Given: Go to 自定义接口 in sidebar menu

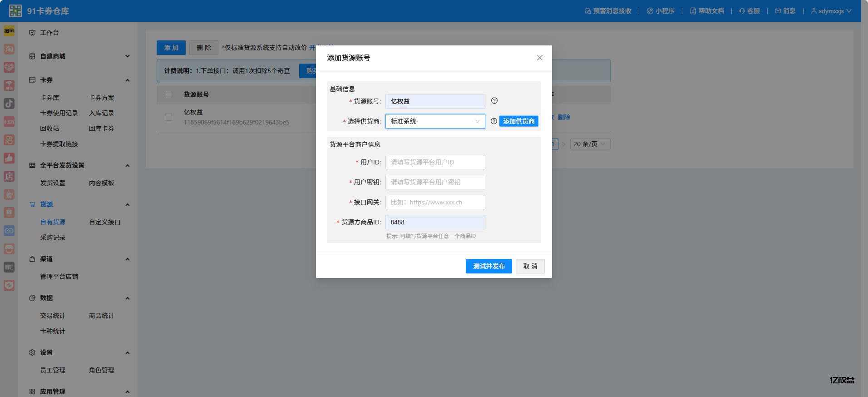Looking at the screenshot, I should pos(104,222).
